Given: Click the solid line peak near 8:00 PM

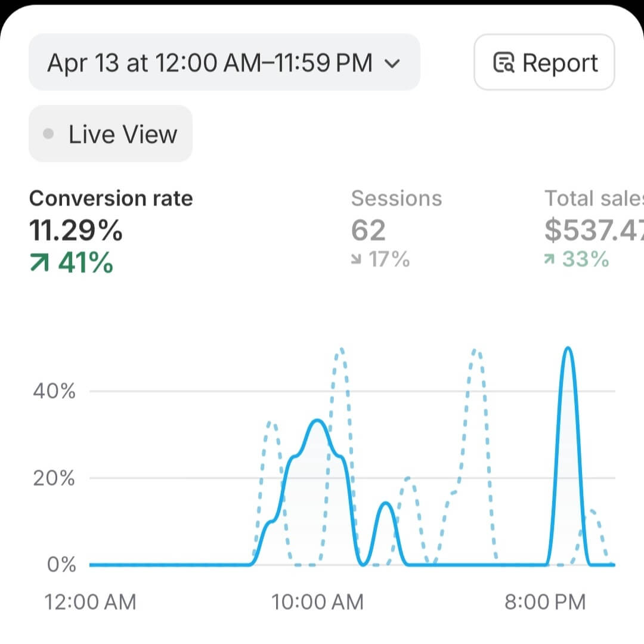Looking at the screenshot, I should pos(568,348).
